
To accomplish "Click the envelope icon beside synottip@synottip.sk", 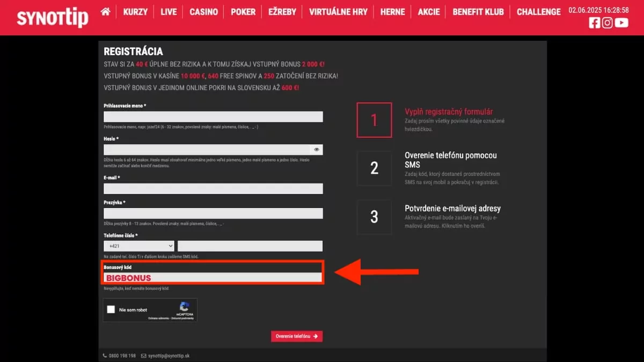I will 143,356.
